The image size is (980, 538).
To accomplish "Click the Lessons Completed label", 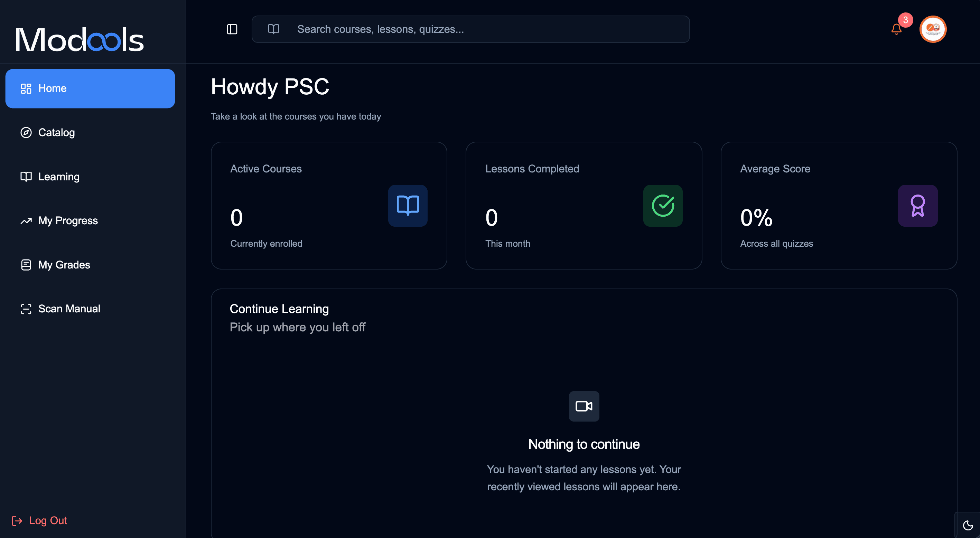I will click(532, 169).
